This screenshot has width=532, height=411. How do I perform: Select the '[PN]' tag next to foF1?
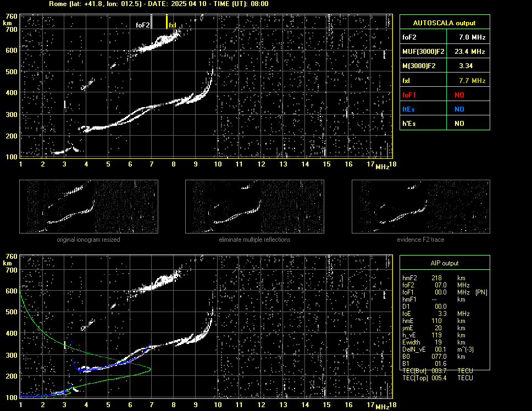click(481, 292)
